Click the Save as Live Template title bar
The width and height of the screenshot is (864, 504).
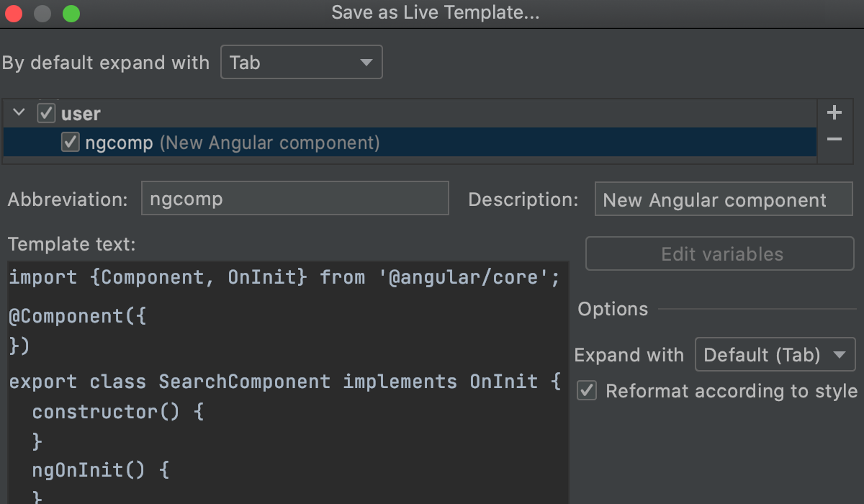tap(435, 13)
